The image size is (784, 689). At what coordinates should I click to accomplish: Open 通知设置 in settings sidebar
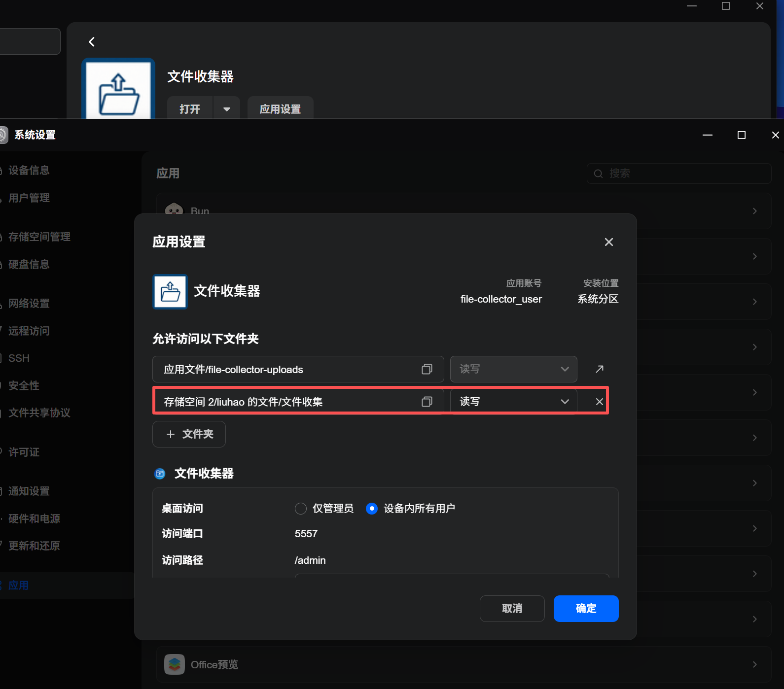[29, 491]
